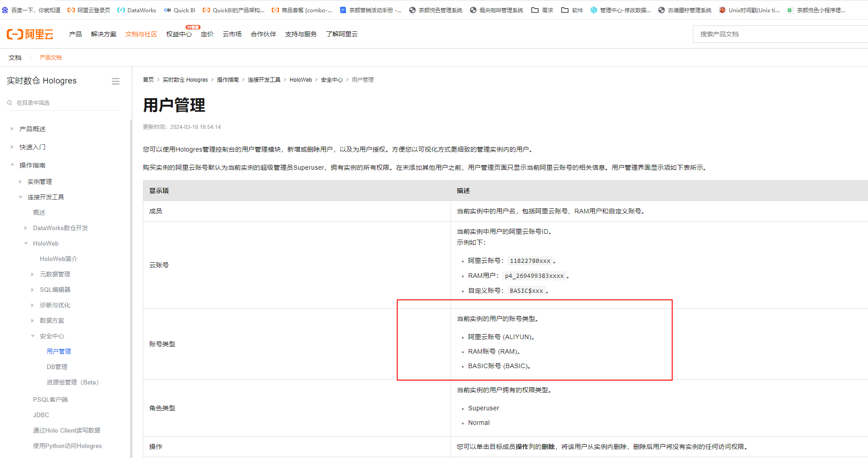Go to 操作指南 breadcrumb link
This screenshot has width=868, height=458.
pos(228,80)
